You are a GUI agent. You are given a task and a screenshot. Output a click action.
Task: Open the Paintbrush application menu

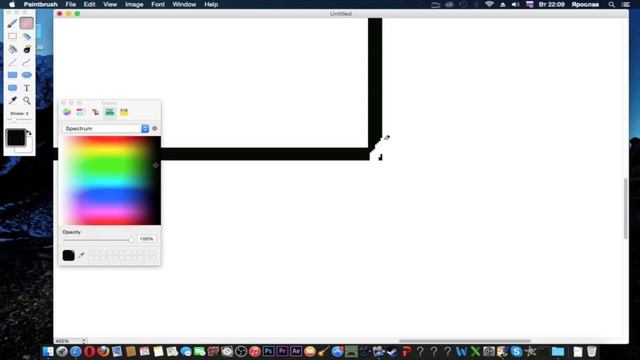pyautogui.click(x=40, y=4)
